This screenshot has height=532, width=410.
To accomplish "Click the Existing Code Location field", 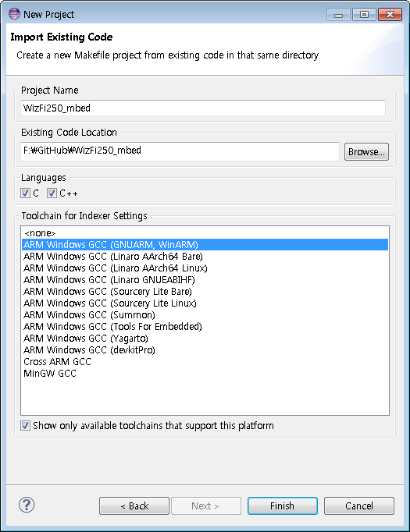I will (180, 151).
